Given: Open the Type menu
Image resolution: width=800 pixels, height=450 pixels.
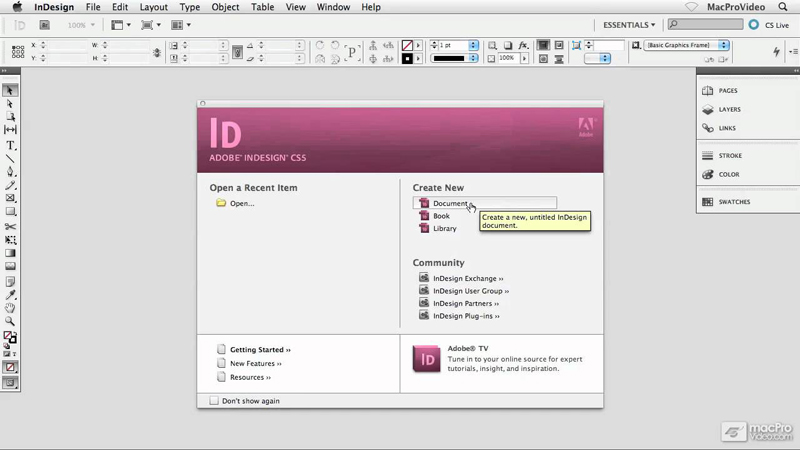Looking at the screenshot, I should point(190,7).
